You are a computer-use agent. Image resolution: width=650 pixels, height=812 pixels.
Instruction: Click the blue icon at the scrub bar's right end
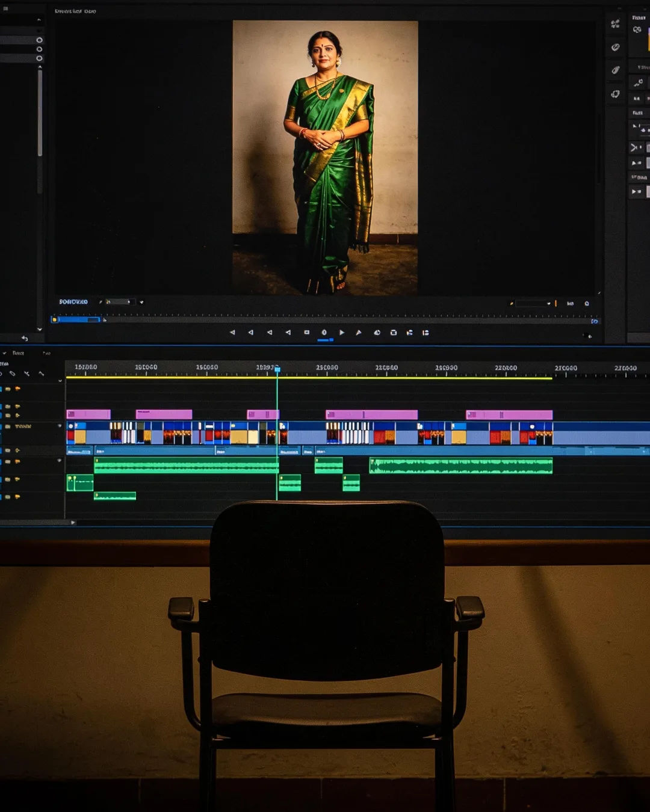[x=595, y=321]
